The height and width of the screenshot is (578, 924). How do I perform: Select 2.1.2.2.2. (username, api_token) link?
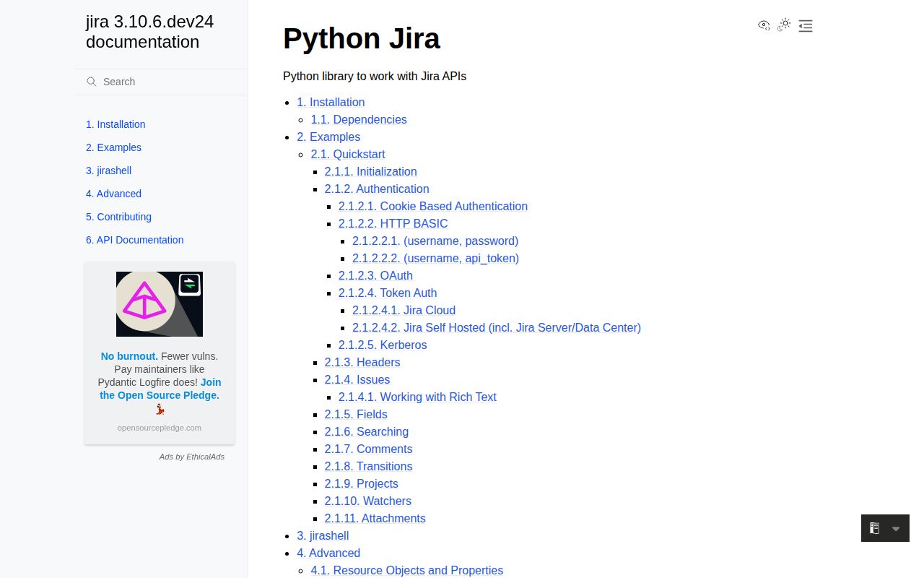point(436,258)
